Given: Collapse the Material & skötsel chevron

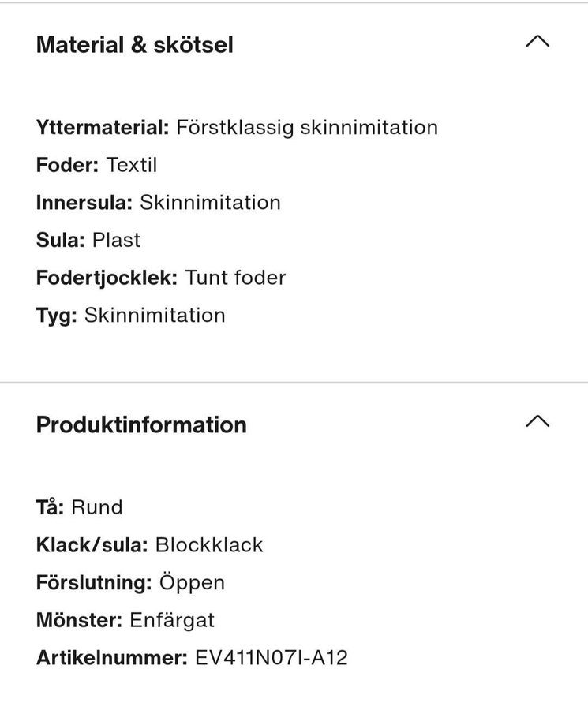Looking at the screenshot, I should [x=537, y=42].
